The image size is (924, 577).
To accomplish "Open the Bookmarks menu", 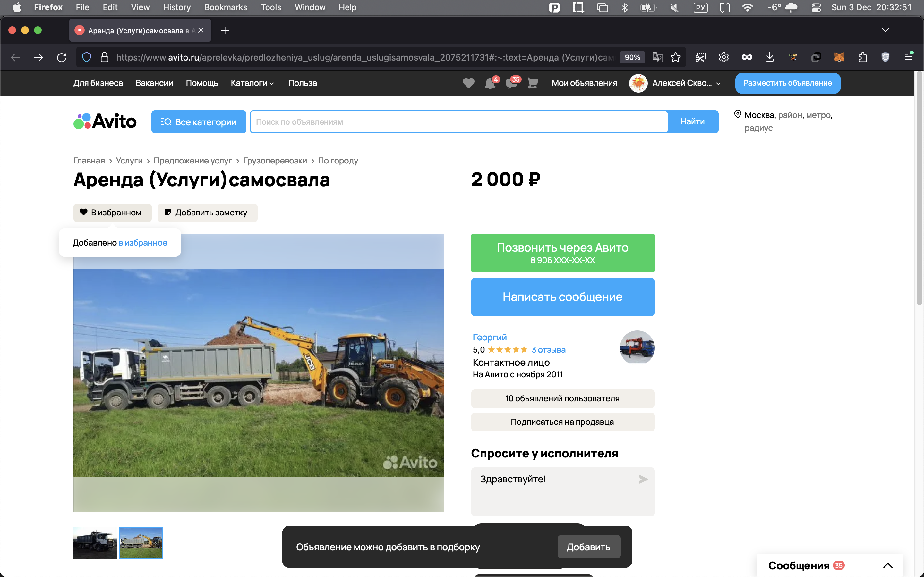I will click(225, 7).
